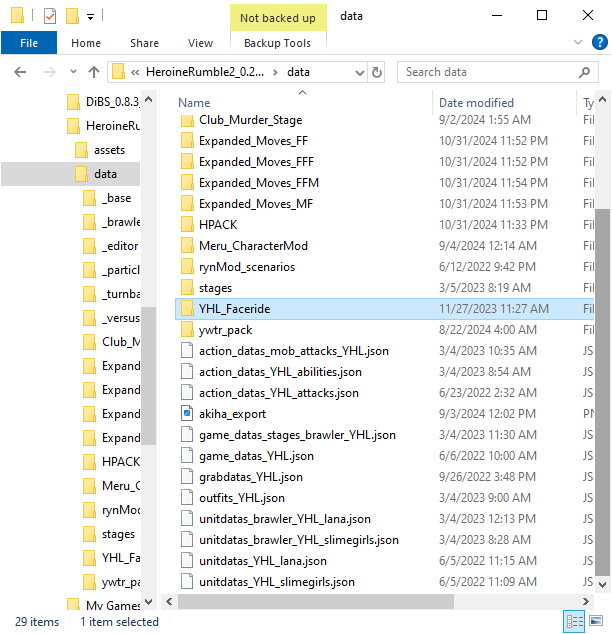Image resolution: width=612 pixels, height=634 pixels.
Task: Select grabdatas_YHL.json file
Action: [251, 477]
